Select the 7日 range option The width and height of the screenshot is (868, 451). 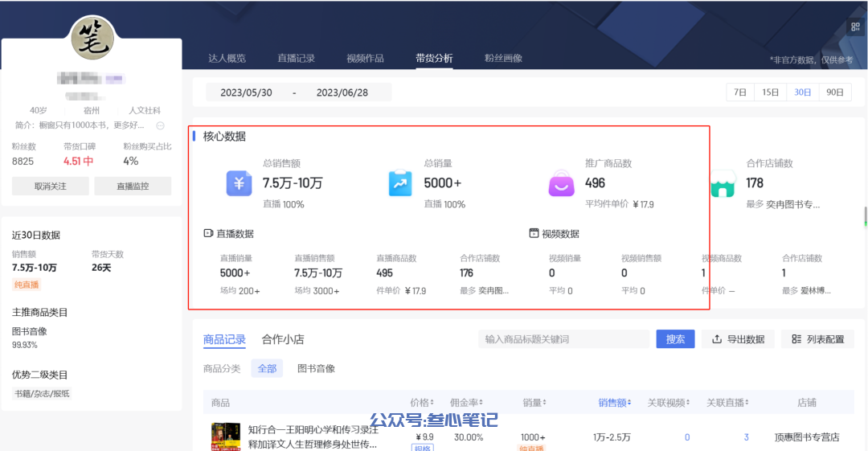(x=740, y=92)
